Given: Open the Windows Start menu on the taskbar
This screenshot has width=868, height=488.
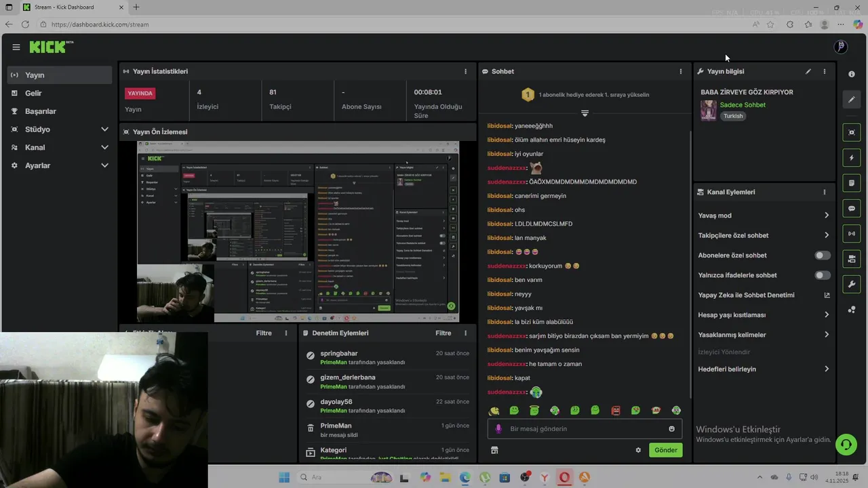Looking at the screenshot, I should pyautogui.click(x=283, y=477).
